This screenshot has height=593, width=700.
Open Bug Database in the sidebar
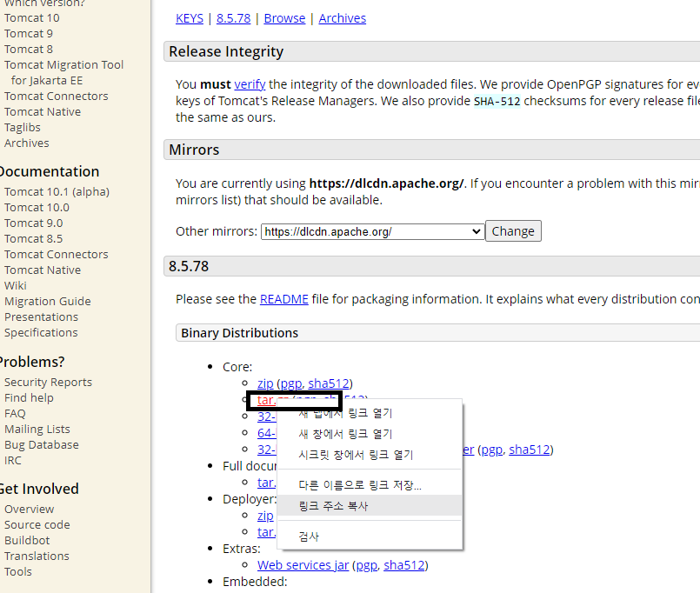point(42,444)
